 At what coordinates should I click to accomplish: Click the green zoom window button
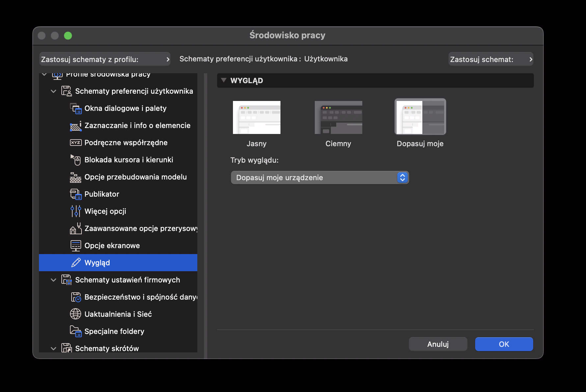point(68,36)
